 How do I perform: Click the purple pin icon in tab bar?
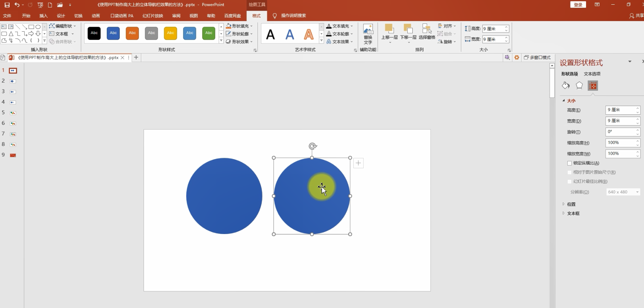point(507,58)
